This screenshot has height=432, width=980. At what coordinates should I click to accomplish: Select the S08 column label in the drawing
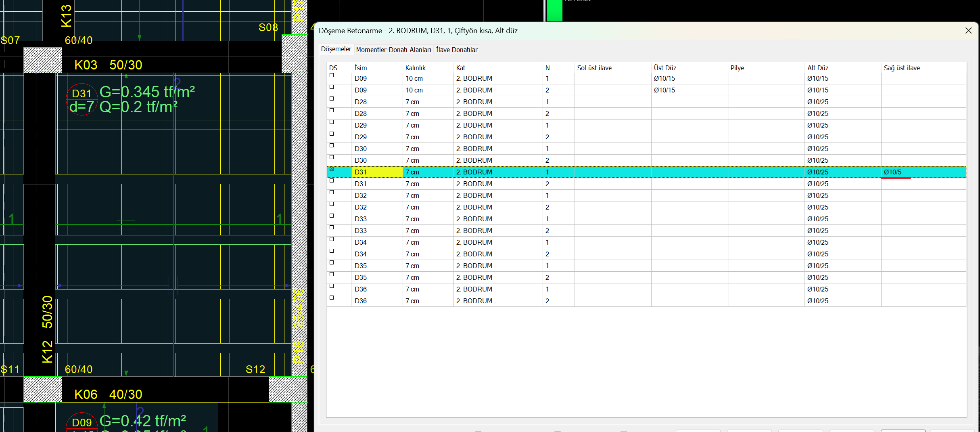(x=268, y=27)
